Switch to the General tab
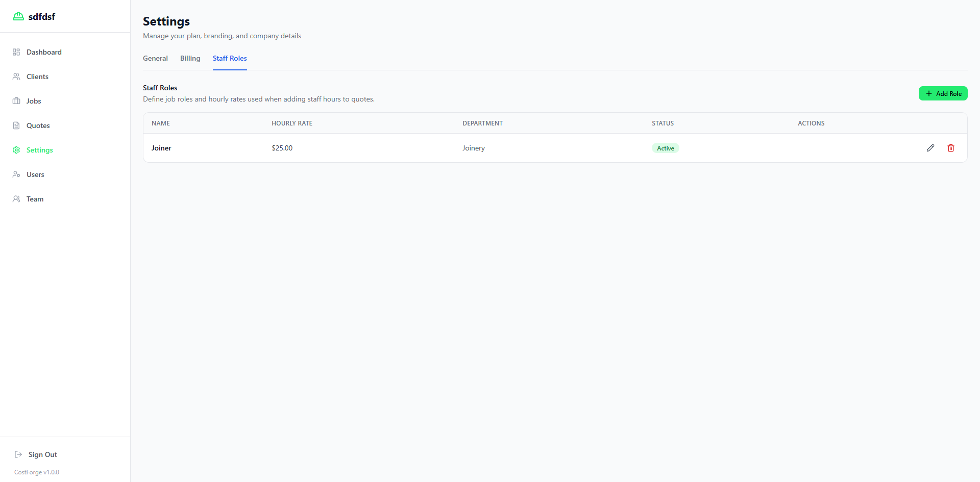 [x=155, y=58]
